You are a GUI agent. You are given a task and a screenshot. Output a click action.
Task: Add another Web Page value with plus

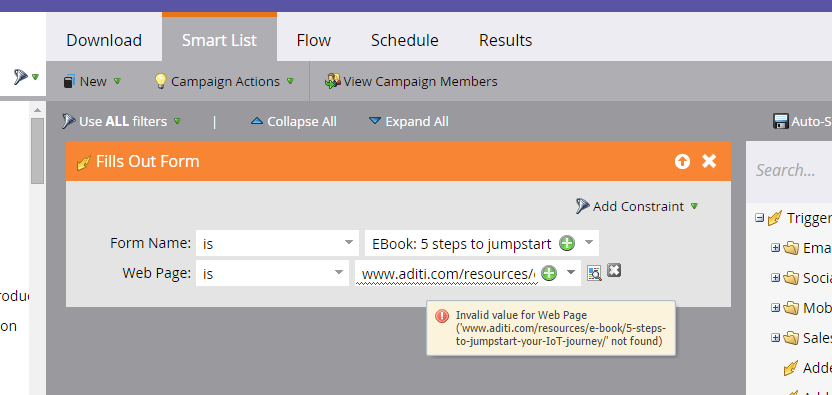tap(549, 273)
